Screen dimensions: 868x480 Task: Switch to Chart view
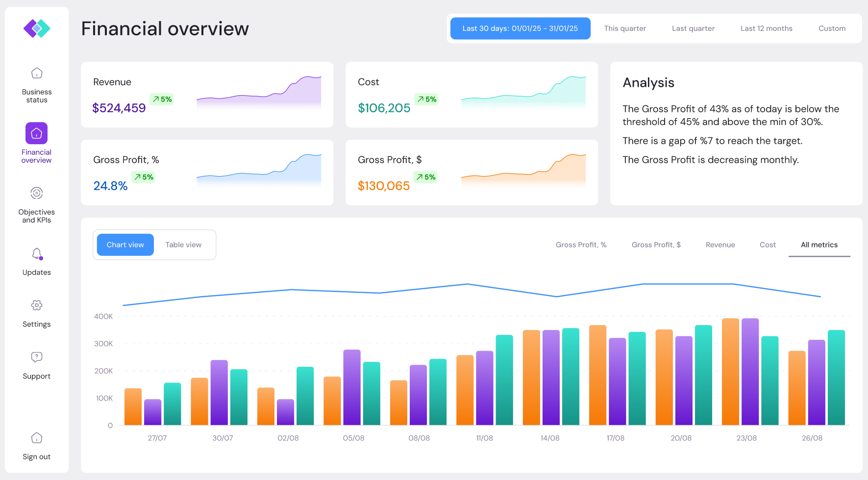point(125,245)
